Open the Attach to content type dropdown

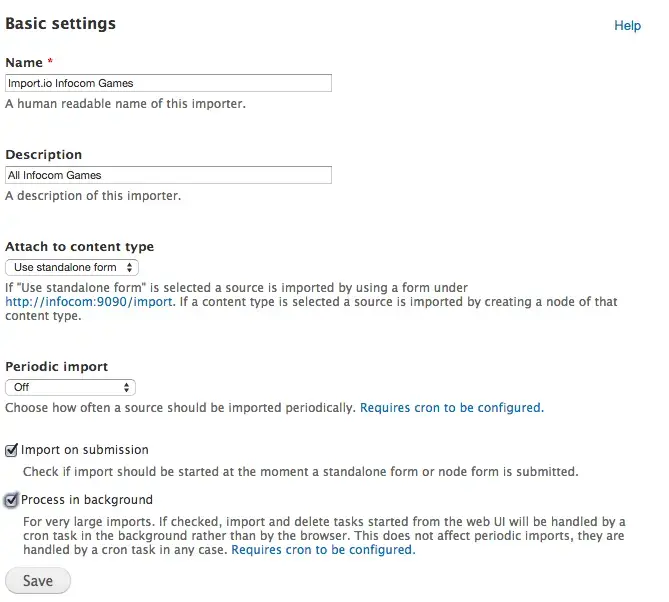(72, 267)
